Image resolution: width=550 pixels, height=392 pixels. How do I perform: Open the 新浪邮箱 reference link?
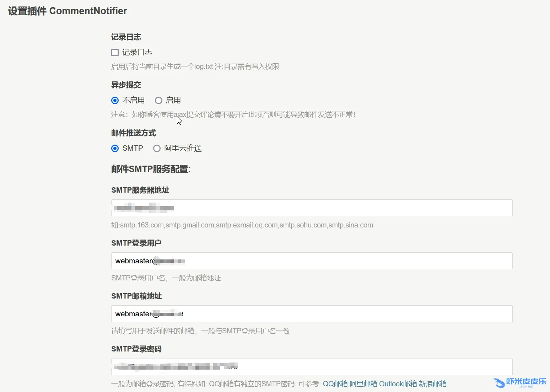(432, 384)
